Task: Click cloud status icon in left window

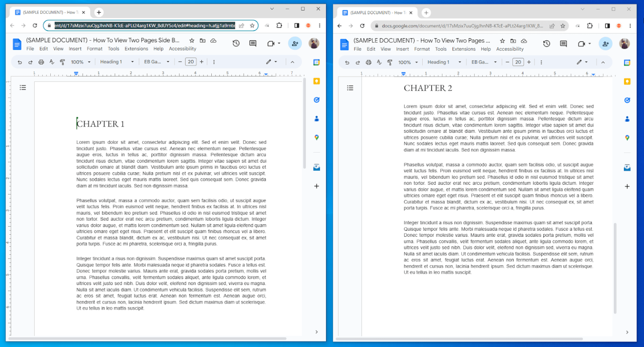Action: click(213, 41)
